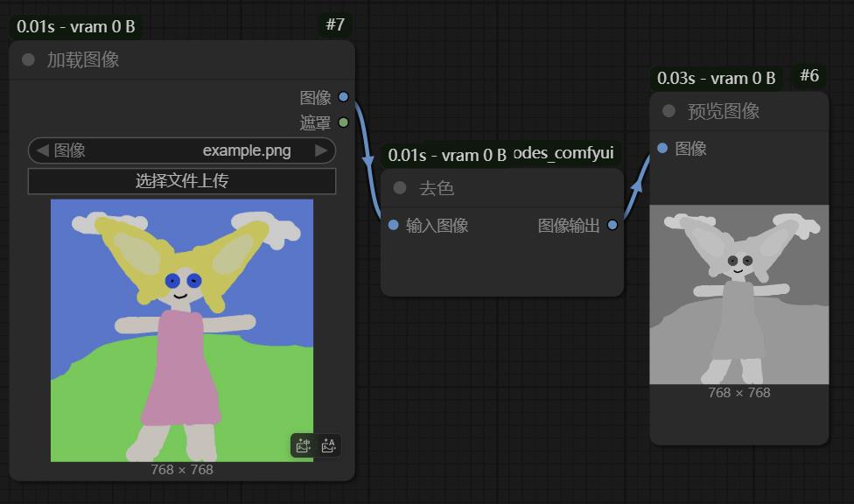Click the 768 × 768 label under loaded image
Image resolution: width=854 pixels, height=504 pixels.
[x=182, y=470]
